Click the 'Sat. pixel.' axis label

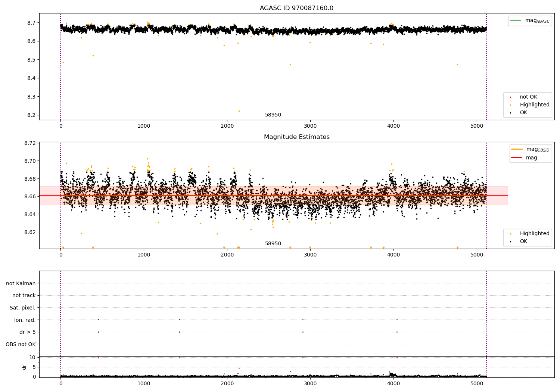click(23, 308)
